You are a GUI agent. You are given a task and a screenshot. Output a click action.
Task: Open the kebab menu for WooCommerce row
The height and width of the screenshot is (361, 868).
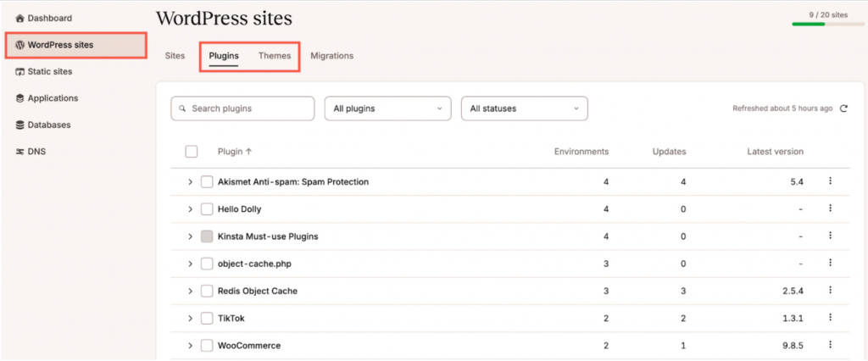(x=831, y=344)
